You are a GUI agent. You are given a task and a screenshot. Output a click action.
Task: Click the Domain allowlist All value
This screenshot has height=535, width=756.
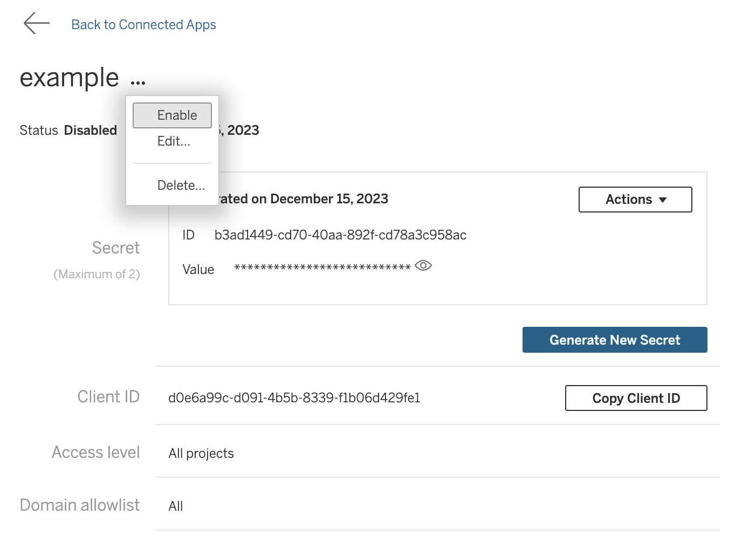176,506
